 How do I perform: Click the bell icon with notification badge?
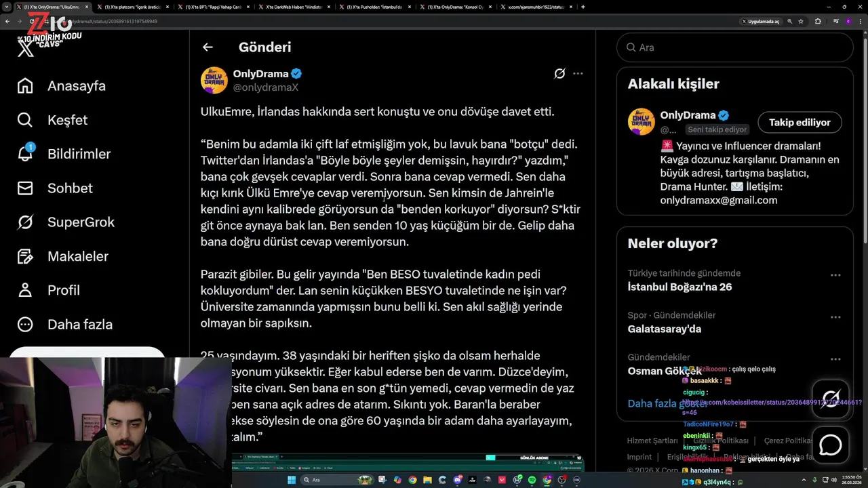(x=25, y=154)
